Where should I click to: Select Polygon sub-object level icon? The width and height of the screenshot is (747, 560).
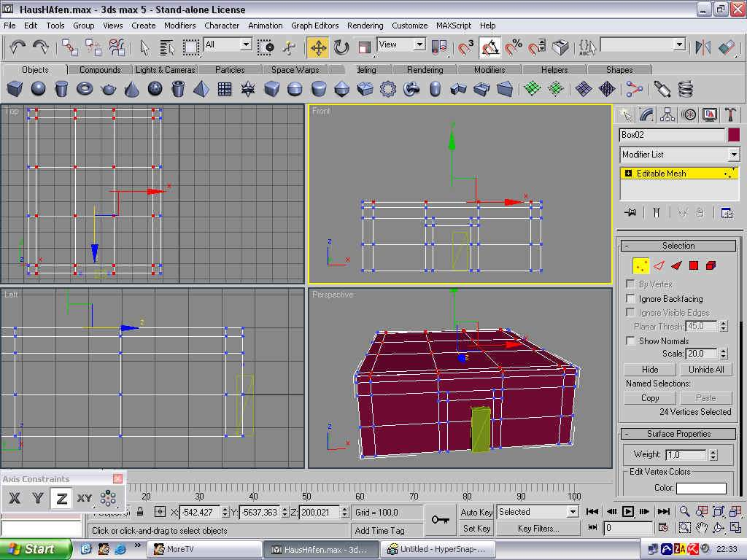point(694,265)
